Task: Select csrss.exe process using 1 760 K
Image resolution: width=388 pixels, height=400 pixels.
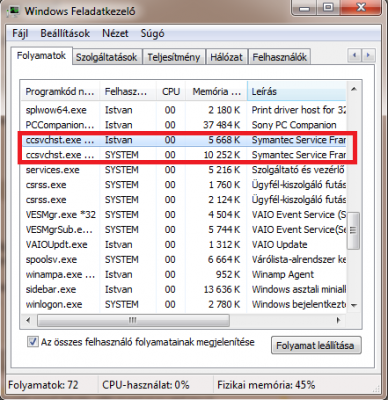Action: pos(184,185)
